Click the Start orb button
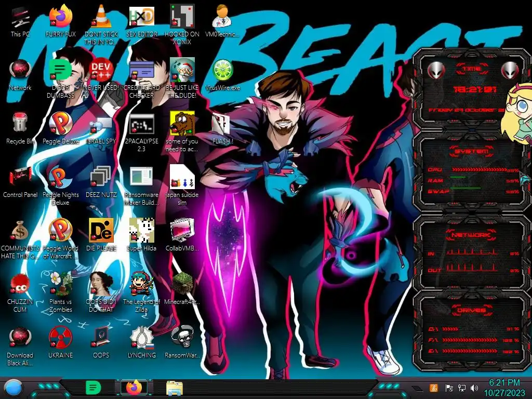 [13, 388]
